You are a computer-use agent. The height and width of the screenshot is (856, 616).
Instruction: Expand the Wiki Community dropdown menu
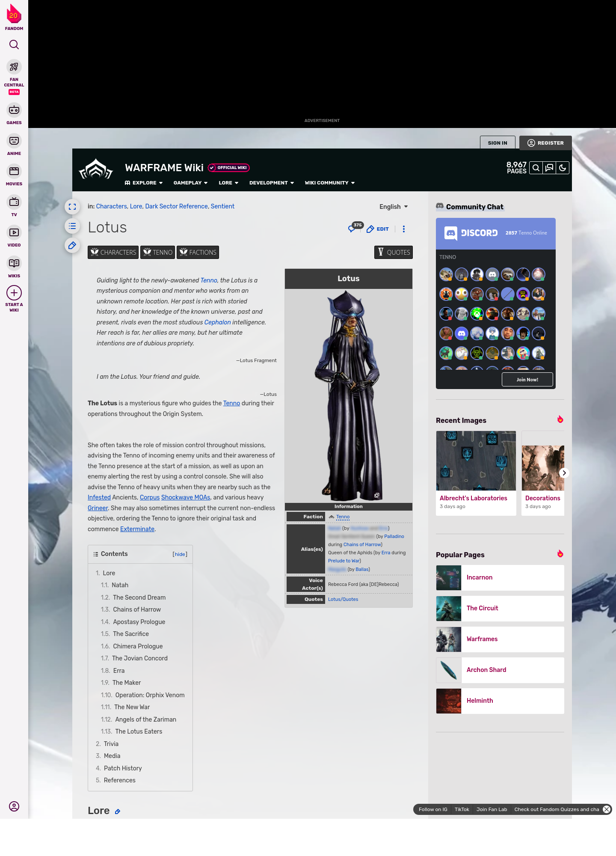[330, 183]
